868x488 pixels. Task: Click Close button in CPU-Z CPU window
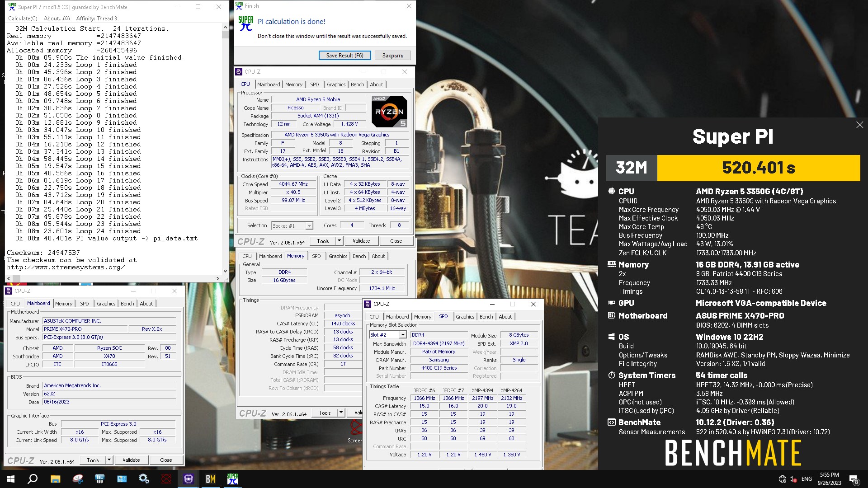coord(396,241)
